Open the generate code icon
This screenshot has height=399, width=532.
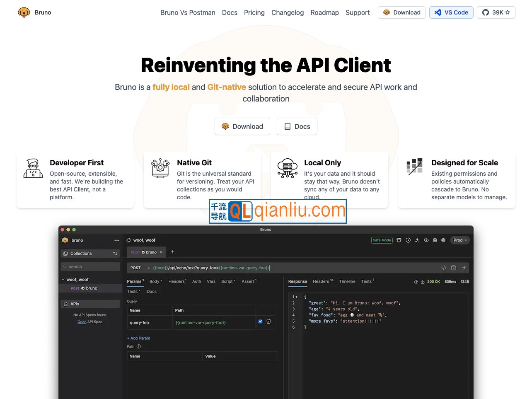(x=444, y=268)
